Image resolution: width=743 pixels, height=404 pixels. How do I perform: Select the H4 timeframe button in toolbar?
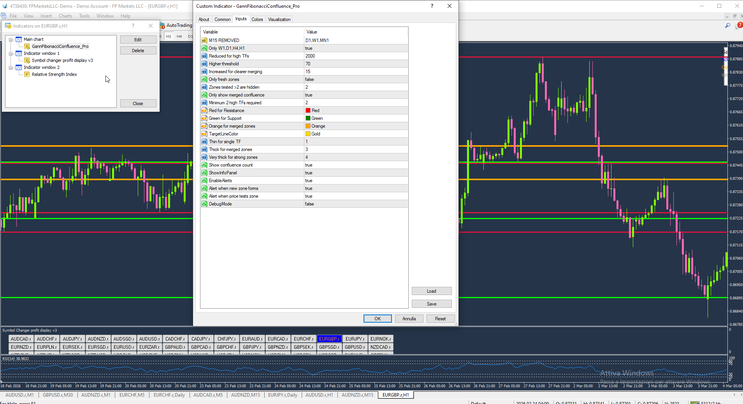pos(179,36)
